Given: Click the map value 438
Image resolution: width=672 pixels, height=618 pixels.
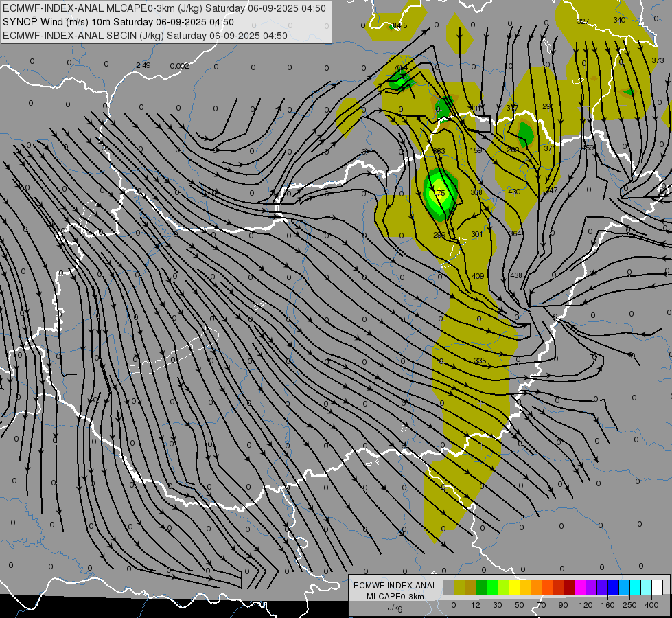Looking at the screenshot, I should pos(516,275).
